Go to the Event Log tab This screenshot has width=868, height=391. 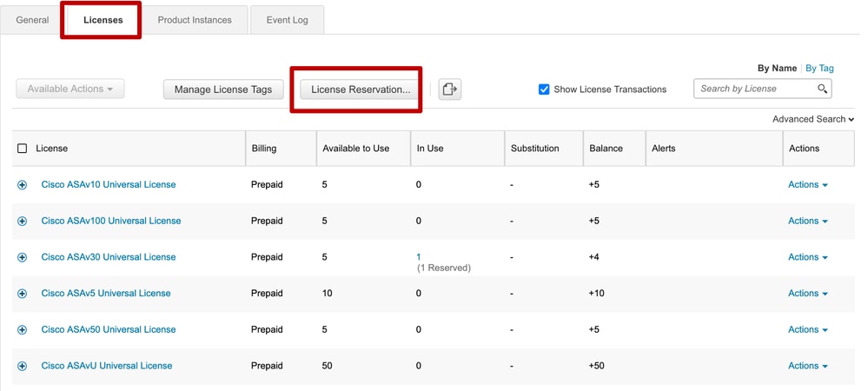click(287, 20)
